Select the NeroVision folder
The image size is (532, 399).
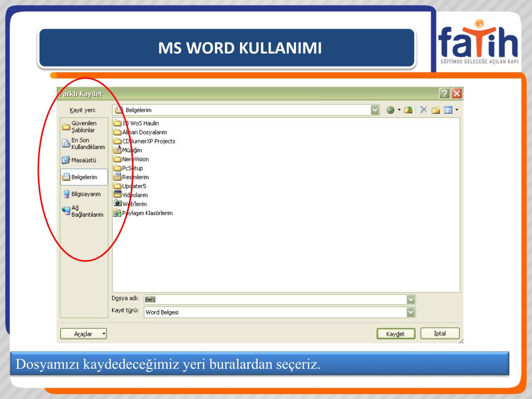[131, 159]
